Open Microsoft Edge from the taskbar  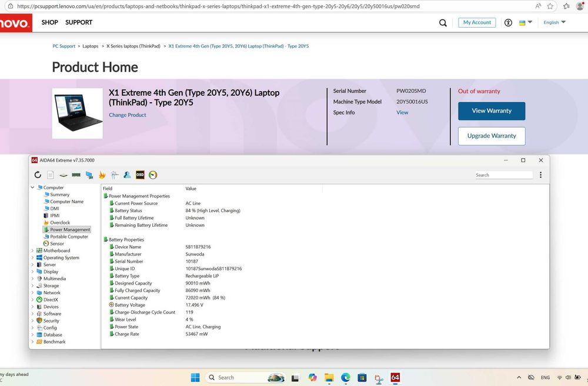(345, 377)
